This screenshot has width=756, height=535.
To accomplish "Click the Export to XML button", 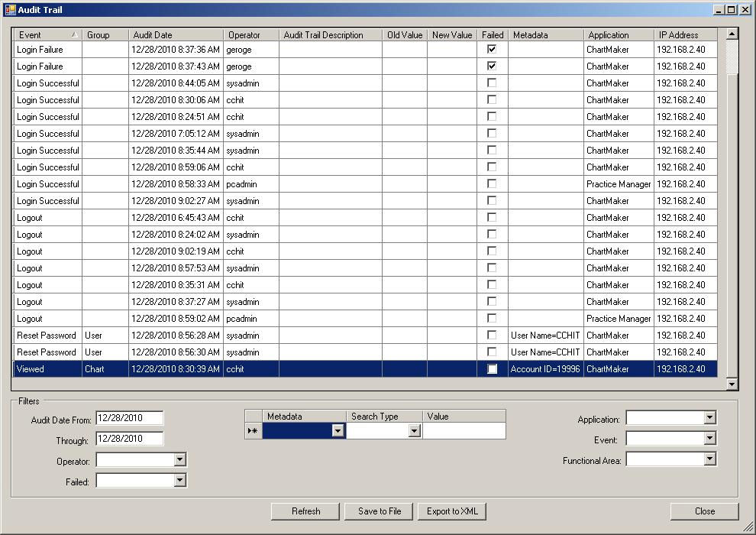I will point(452,511).
